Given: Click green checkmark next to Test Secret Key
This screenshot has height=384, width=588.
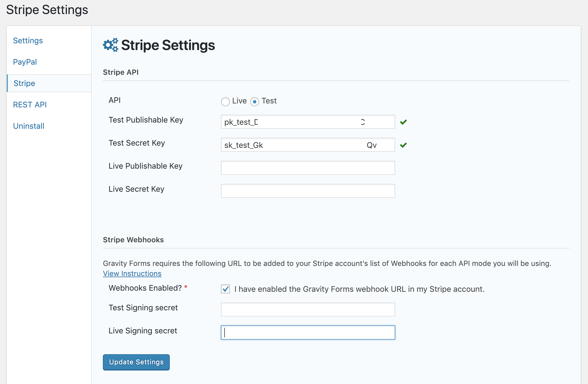Looking at the screenshot, I should click(x=403, y=145).
